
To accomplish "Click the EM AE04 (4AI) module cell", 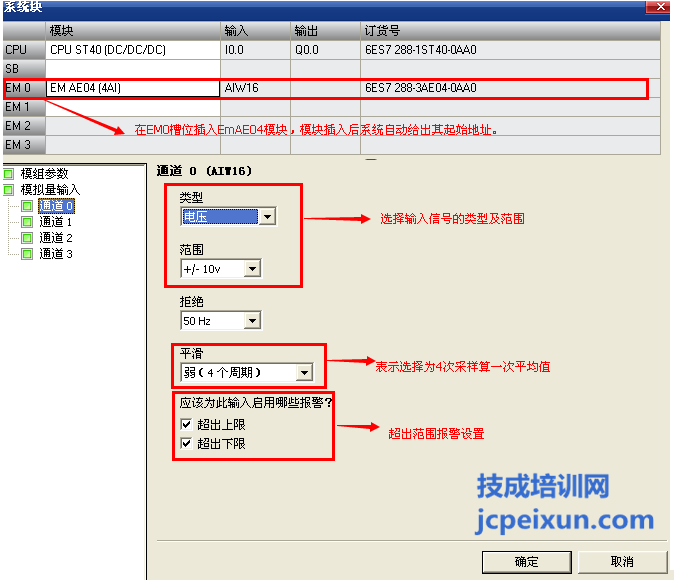I will 132,88.
